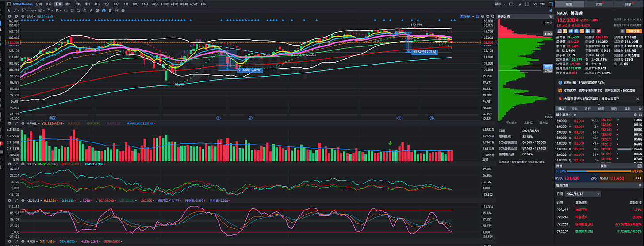Select the 資金 sub-tab
644x246 pixels.
point(575,108)
